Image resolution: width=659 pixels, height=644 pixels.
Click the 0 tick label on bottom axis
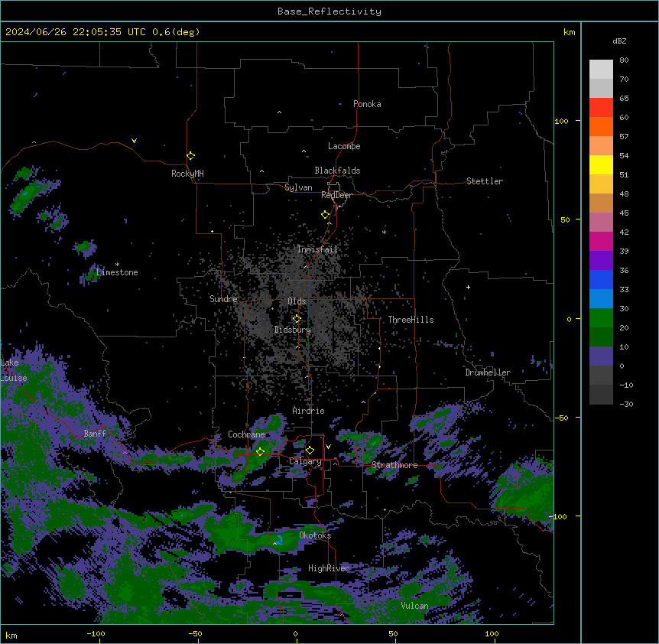coord(295,634)
